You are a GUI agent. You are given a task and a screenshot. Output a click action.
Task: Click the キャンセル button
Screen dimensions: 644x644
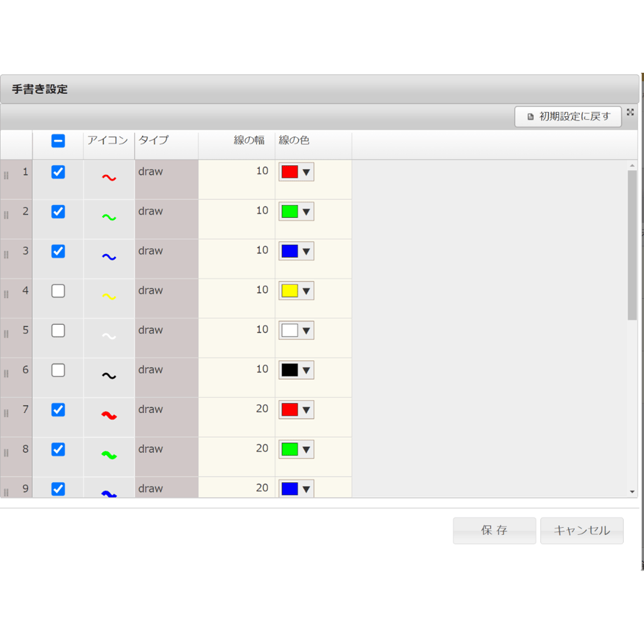(x=582, y=530)
